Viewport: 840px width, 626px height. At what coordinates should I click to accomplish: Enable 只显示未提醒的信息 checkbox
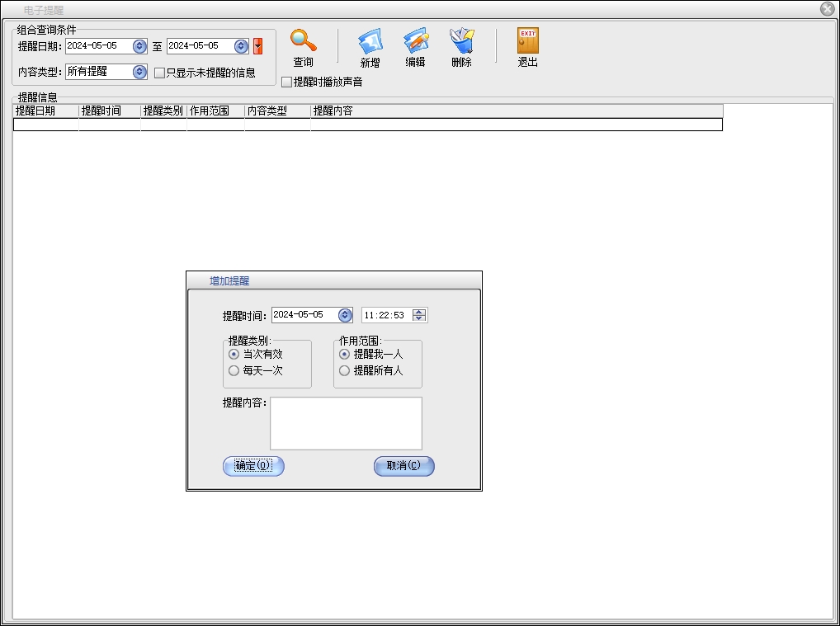coord(160,73)
